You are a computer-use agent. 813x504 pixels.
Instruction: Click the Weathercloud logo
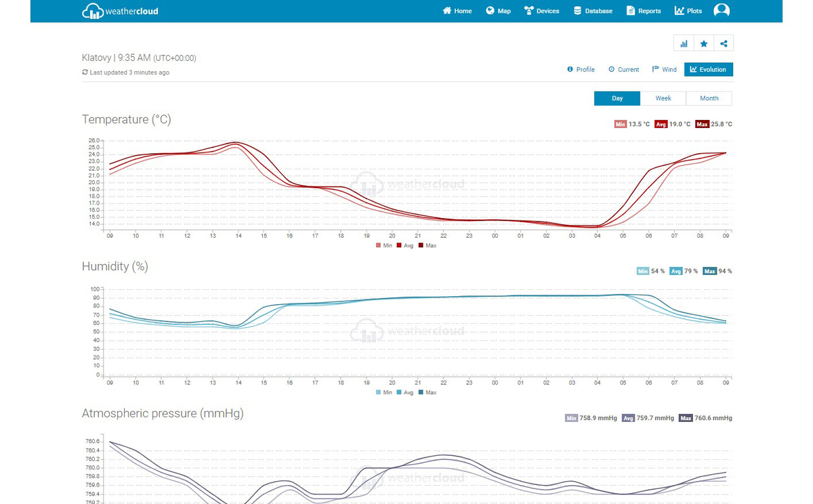120,11
